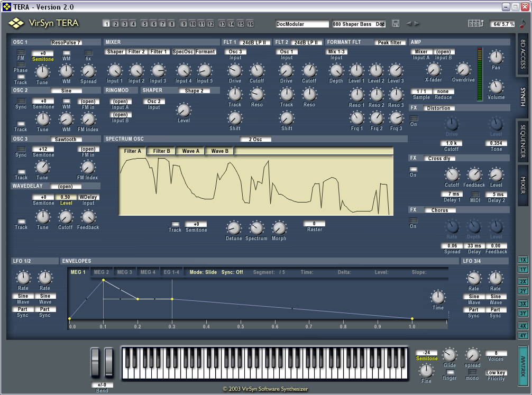The image size is (532, 395).
Task: Click the AMP Pan knob
Action: 496,57
